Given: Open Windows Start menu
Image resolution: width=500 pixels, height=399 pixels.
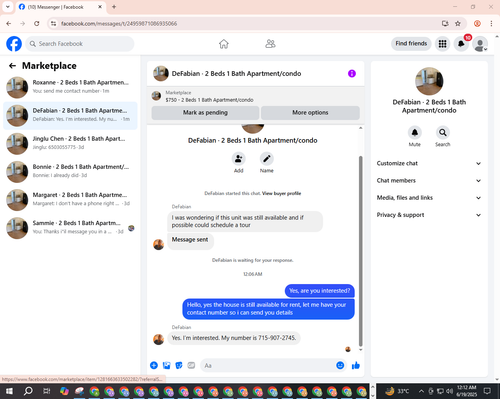Looking at the screenshot, I should (9, 391).
